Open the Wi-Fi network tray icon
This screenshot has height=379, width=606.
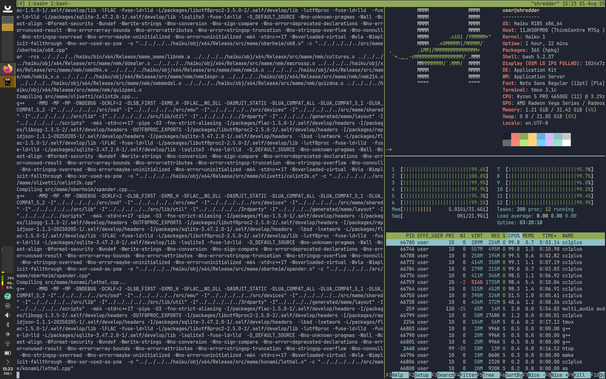[7, 343]
